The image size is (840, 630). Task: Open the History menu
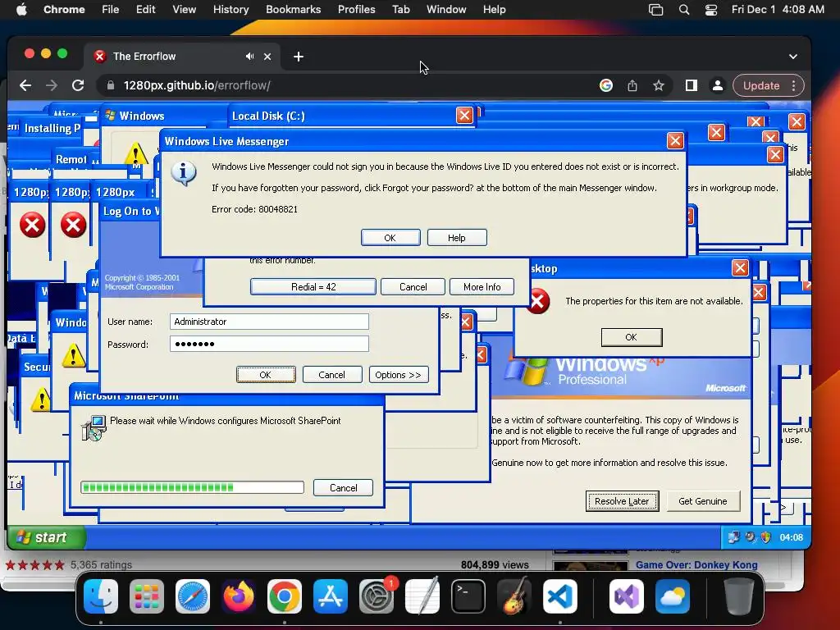pos(231,10)
